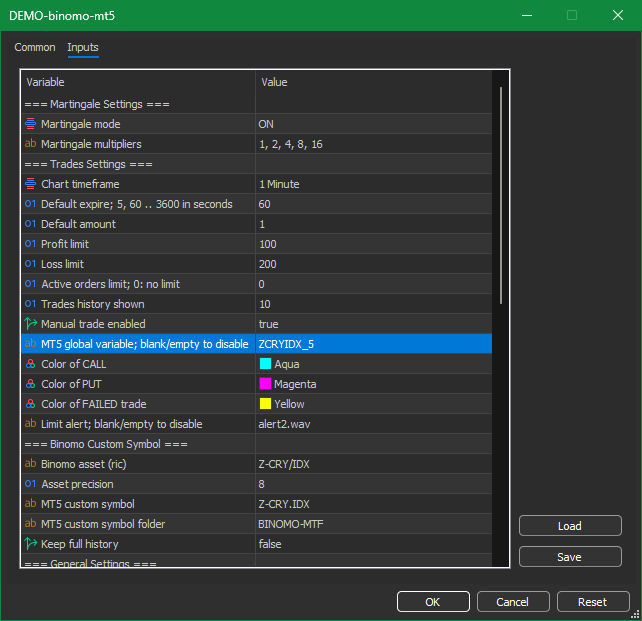Click the Color of CALL color-type icon
This screenshot has height=621, width=642.
pos(30,364)
